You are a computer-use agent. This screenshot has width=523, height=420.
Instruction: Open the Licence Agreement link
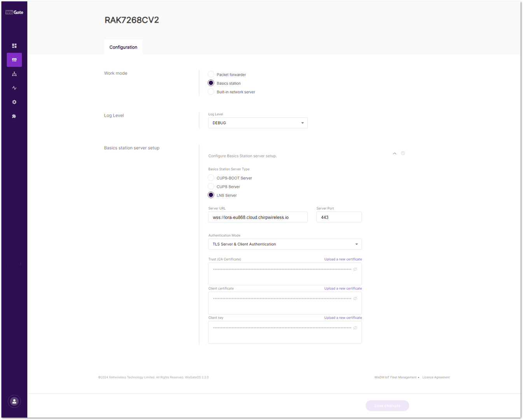click(436, 377)
